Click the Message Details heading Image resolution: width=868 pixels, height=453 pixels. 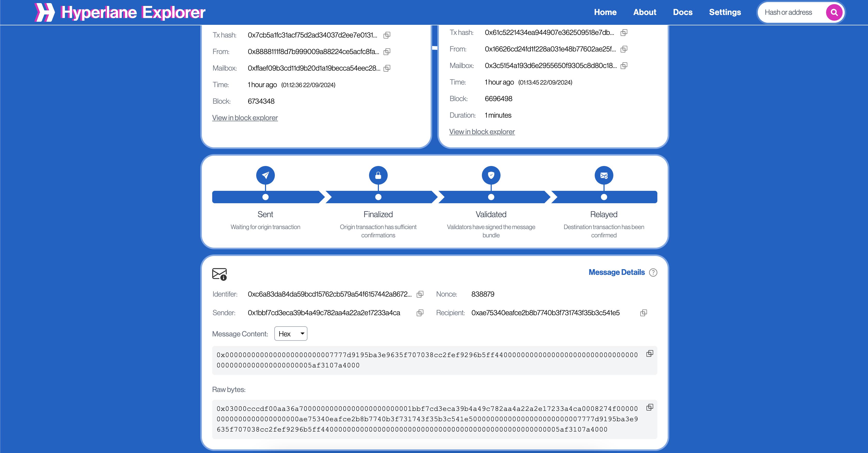point(617,272)
